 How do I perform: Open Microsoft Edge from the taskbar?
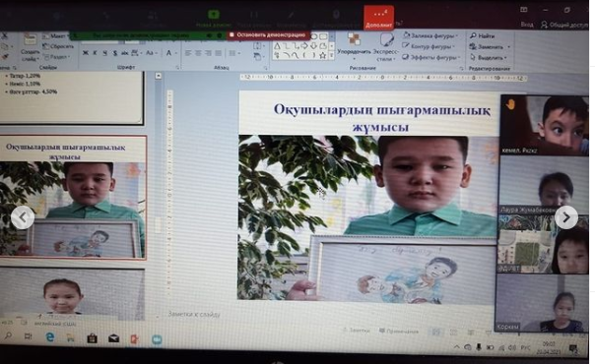pyautogui.click(x=49, y=337)
